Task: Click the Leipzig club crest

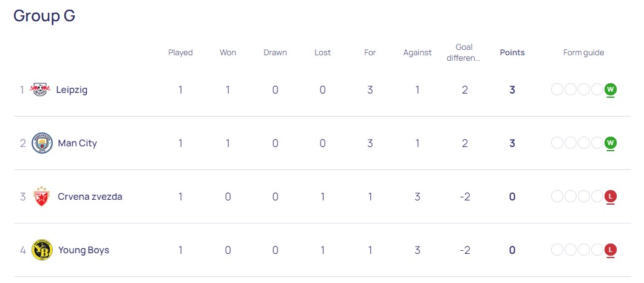Action: click(40, 89)
